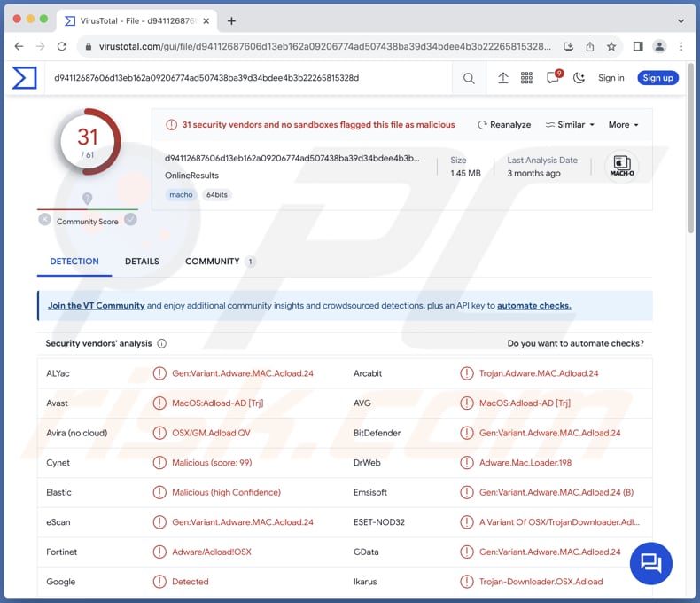Image resolution: width=700 pixels, height=603 pixels.
Task: Open the Similar dropdown
Action: (570, 125)
